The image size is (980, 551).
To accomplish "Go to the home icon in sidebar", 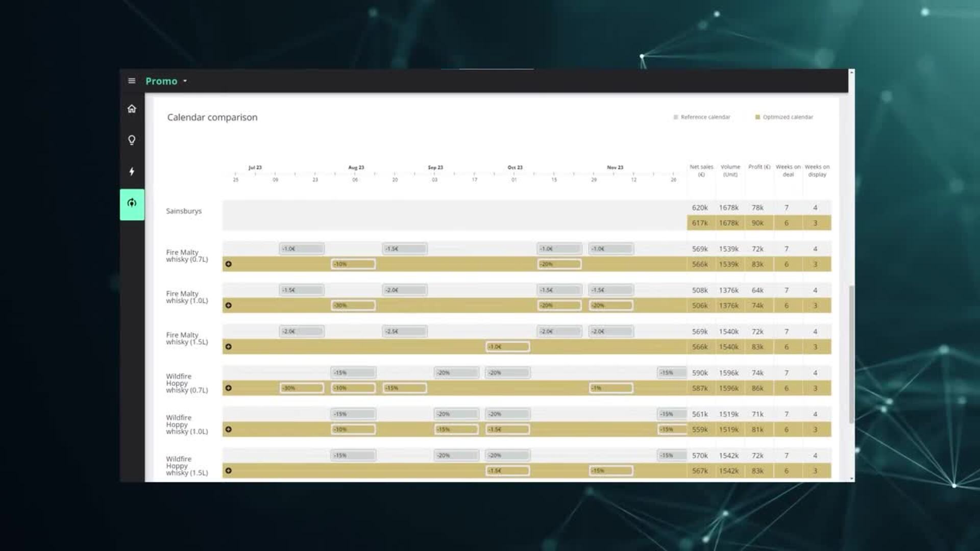I will click(132, 109).
